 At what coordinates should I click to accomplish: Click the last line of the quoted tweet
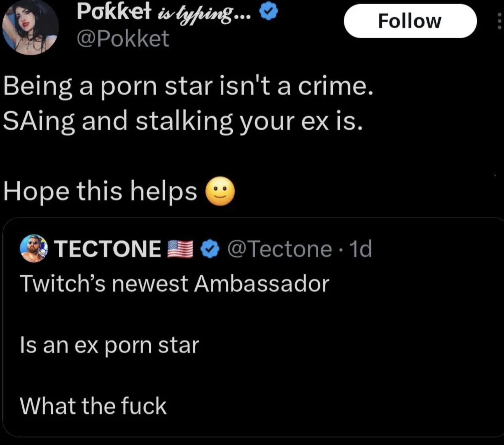click(x=93, y=406)
